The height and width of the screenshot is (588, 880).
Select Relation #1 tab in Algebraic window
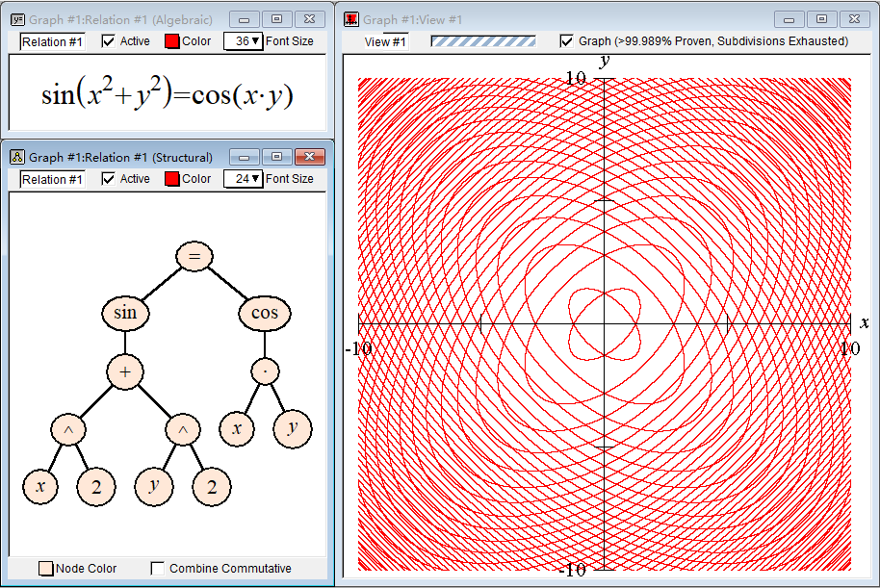(52, 41)
